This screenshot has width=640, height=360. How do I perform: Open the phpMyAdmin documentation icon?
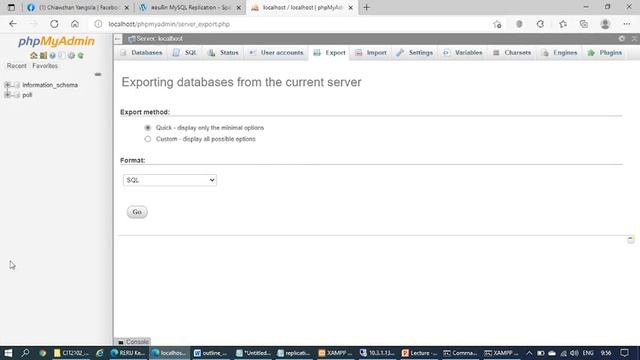coord(52,56)
